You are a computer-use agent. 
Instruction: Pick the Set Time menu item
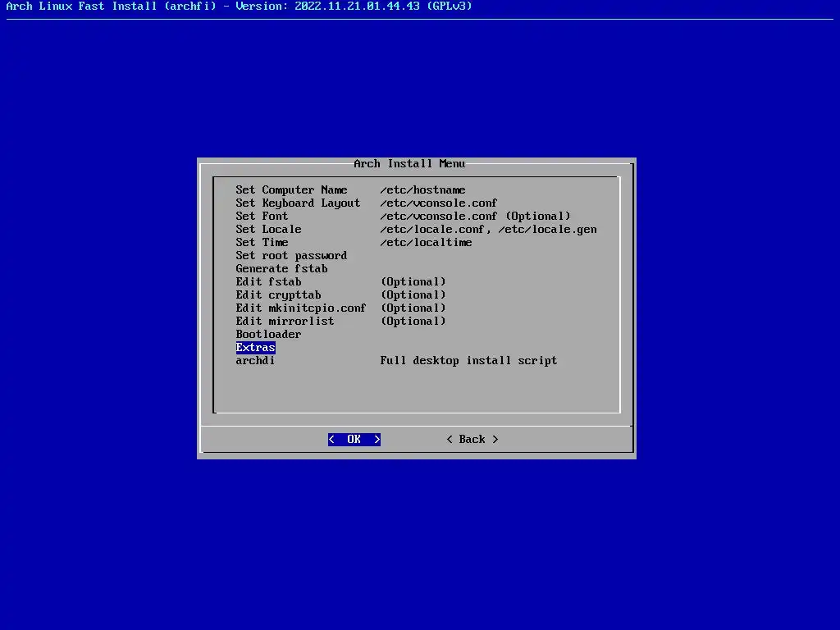pos(262,242)
